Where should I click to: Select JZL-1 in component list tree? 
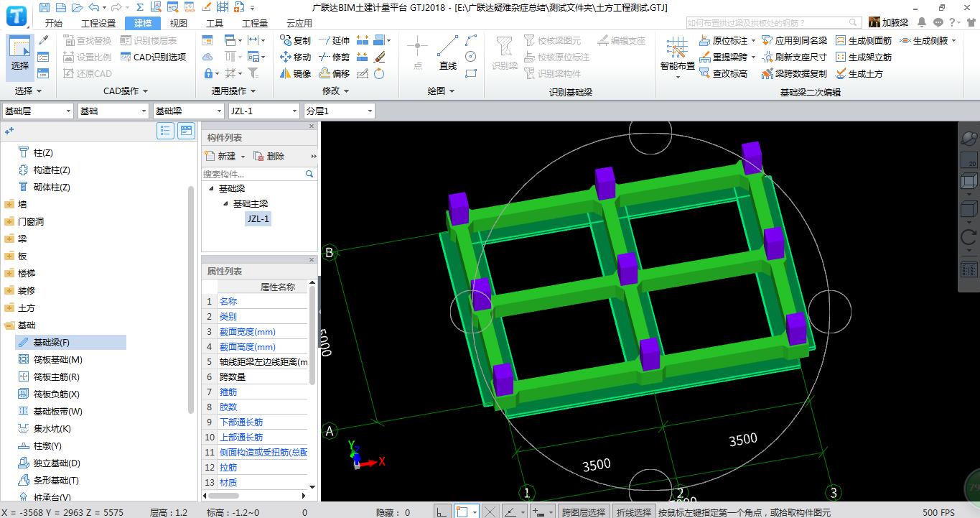point(258,218)
